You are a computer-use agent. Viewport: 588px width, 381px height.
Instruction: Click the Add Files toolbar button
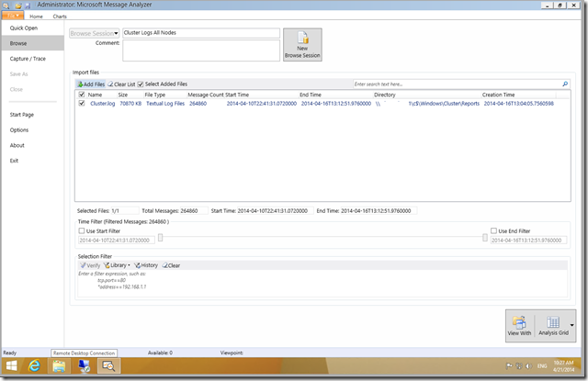click(91, 84)
